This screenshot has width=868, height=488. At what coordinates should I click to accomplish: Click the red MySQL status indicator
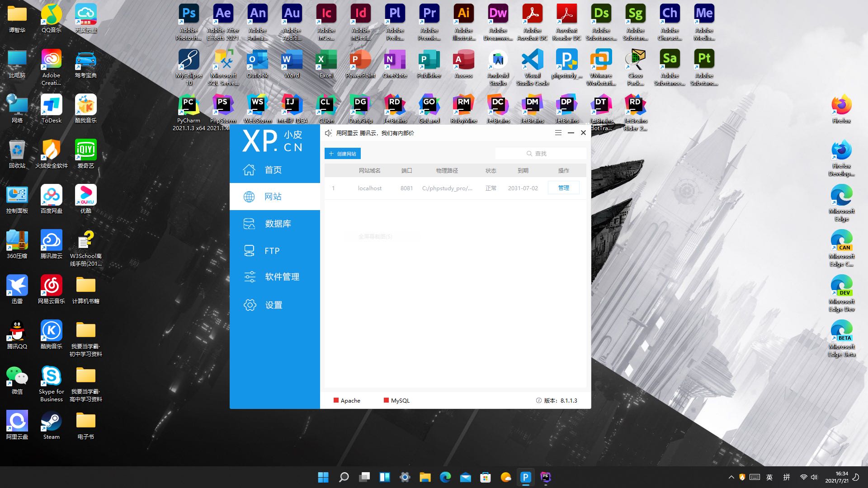386,400
